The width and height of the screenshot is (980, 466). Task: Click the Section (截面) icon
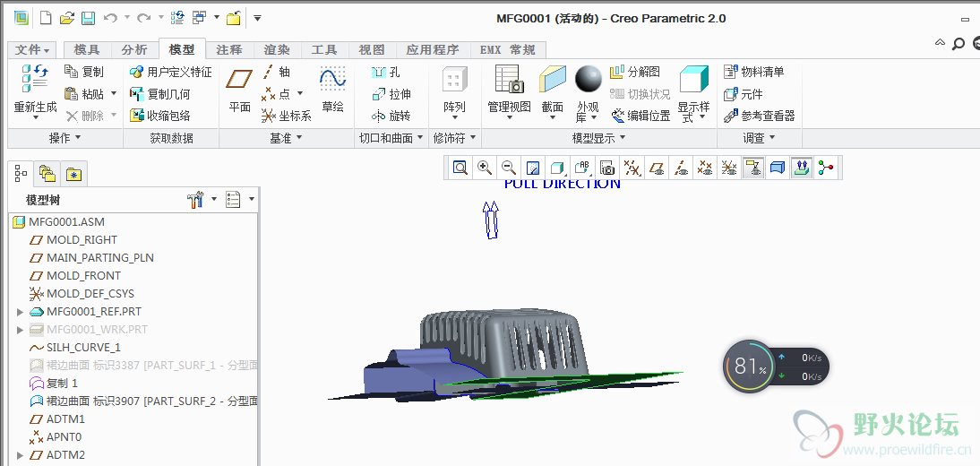tap(553, 79)
